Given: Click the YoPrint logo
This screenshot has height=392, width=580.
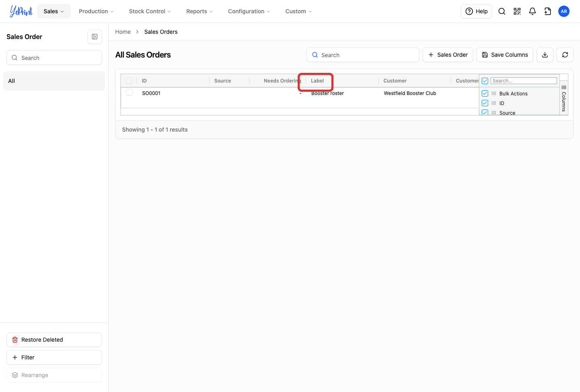Looking at the screenshot, I should (21, 11).
